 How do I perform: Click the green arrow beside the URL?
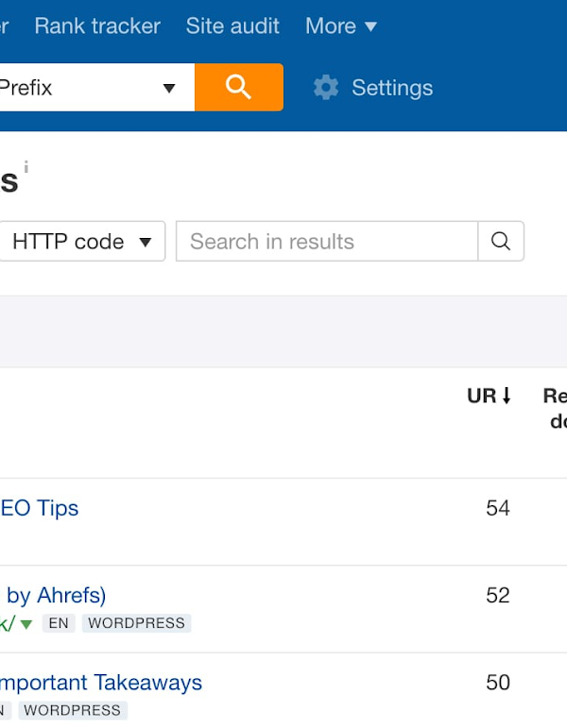click(x=26, y=624)
